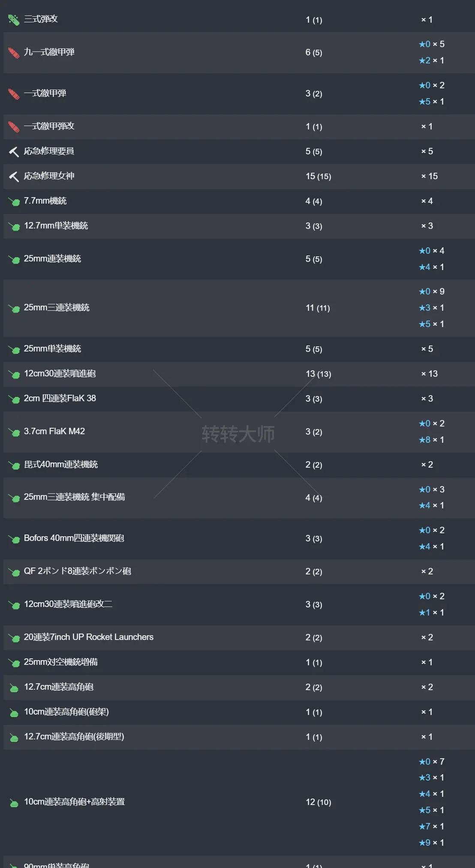
Task: Click the count 15 (15) for 応急修理女神
Action: [x=319, y=176]
